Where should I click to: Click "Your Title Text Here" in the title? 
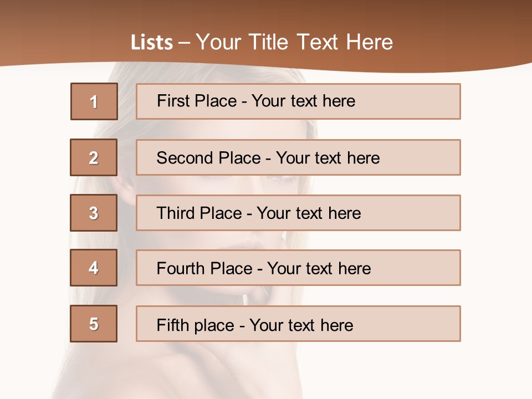(x=294, y=42)
